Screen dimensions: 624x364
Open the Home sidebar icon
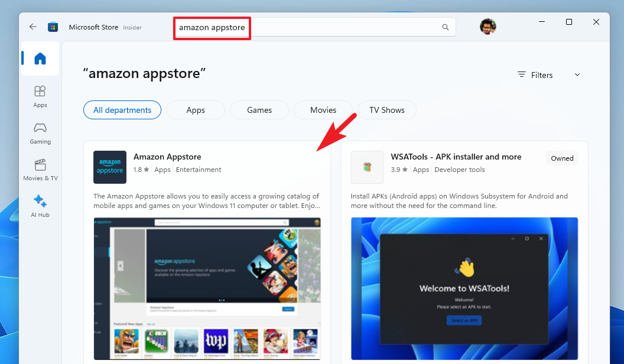click(x=40, y=58)
